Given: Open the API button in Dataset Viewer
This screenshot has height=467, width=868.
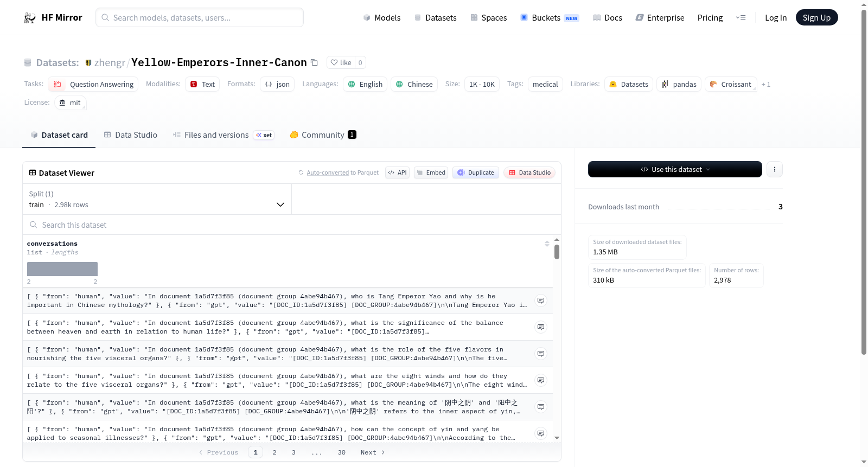Looking at the screenshot, I should point(397,172).
